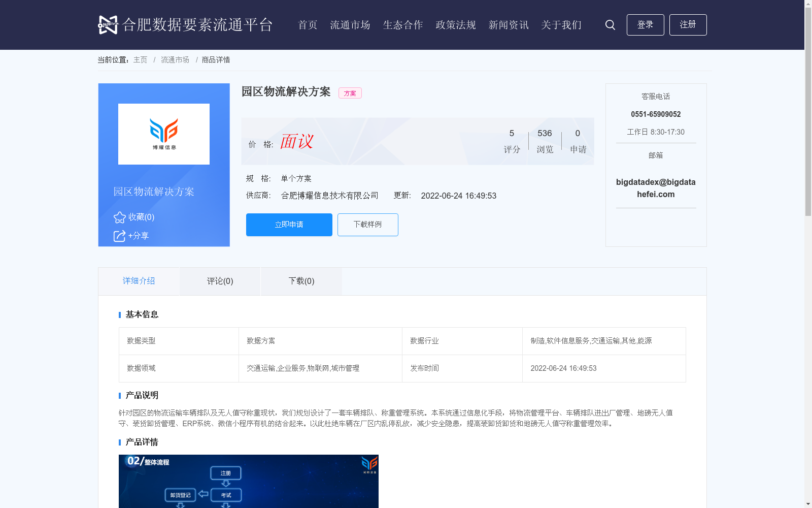Open the 关于我们 nav menu

561,25
